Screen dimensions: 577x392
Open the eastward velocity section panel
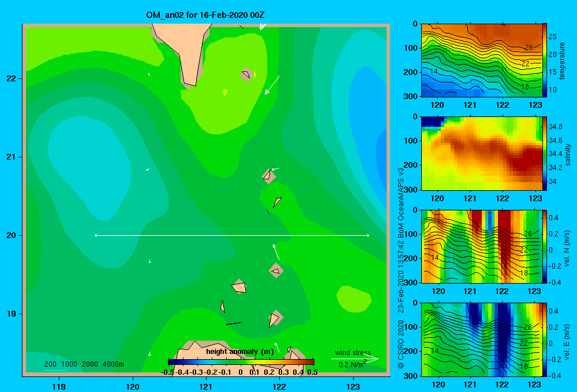coord(482,340)
